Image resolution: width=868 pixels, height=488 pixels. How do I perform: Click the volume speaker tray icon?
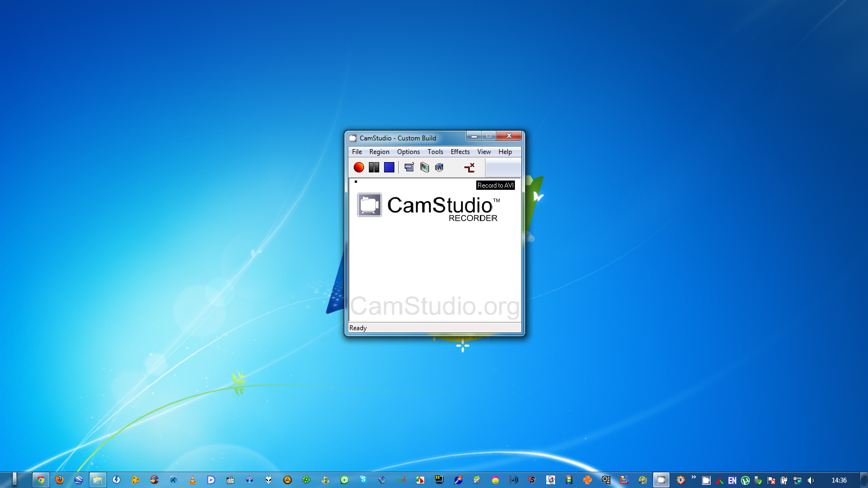810,480
